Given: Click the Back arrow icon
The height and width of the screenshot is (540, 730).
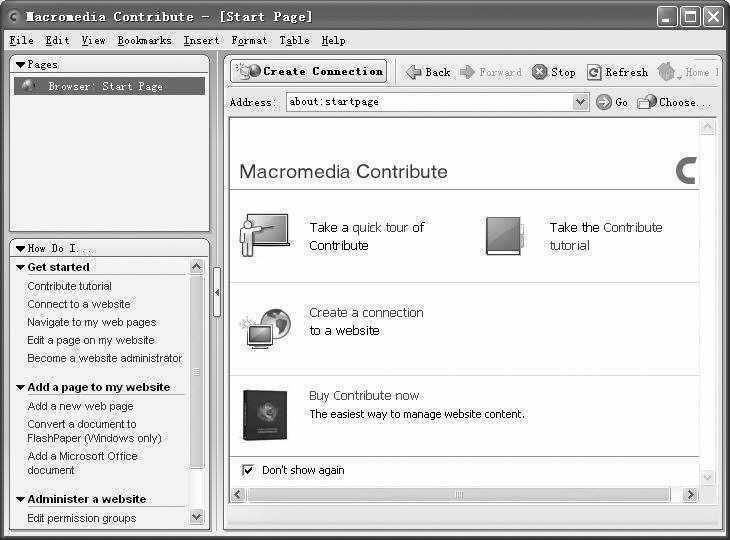Looking at the screenshot, I should point(413,72).
